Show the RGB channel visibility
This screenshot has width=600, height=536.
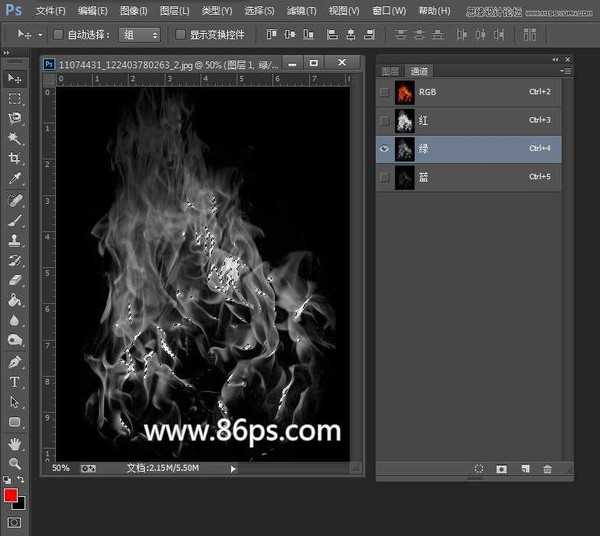pos(385,92)
